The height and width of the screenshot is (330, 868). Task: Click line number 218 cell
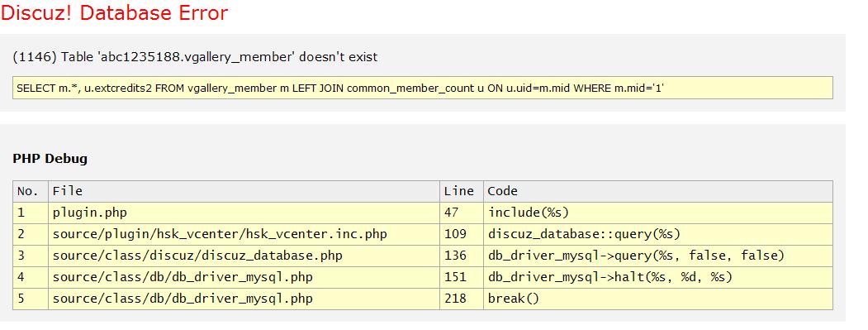pyautogui.click(x=462, y=299)
